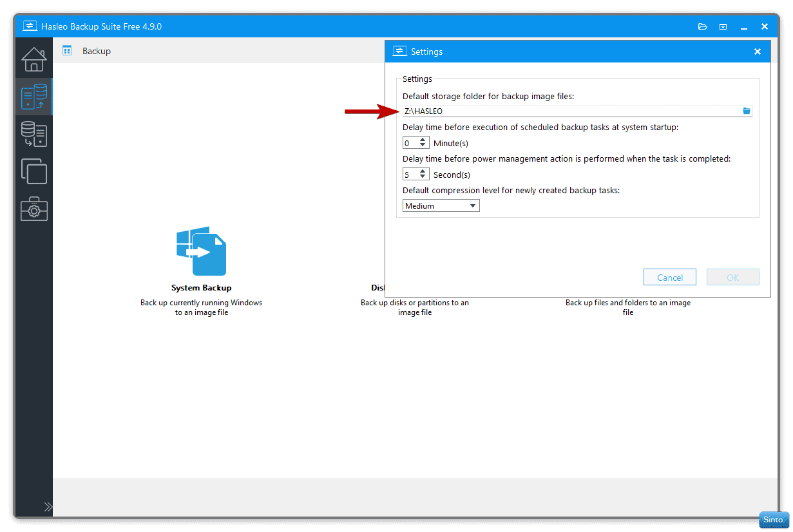Browse for default storage folder

[x=746, y=111]
